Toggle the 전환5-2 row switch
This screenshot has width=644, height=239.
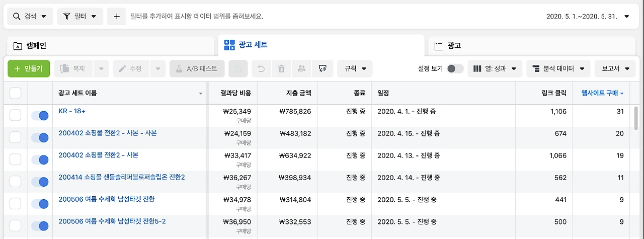tap(40, 225)
